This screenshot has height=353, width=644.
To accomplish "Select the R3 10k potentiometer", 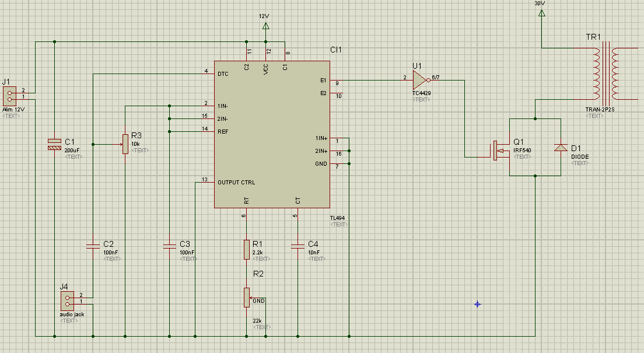I will (125, 144).
